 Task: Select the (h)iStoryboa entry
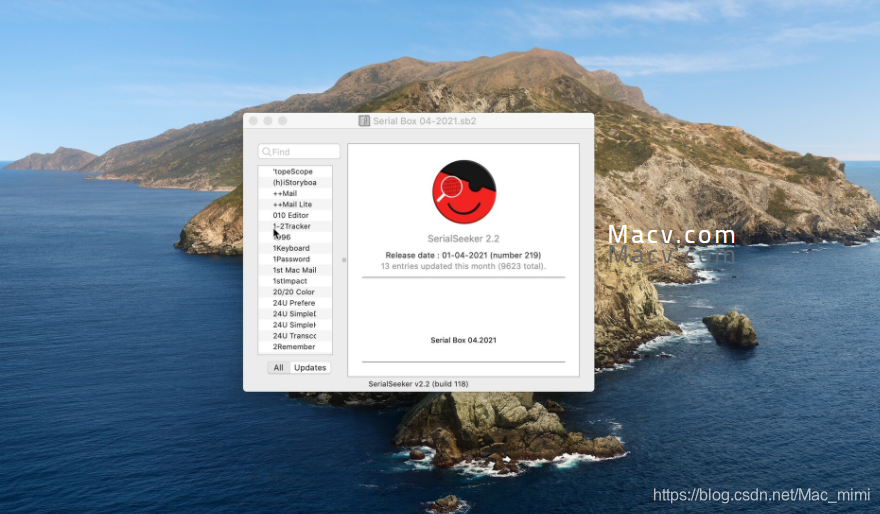click(295, 182)
